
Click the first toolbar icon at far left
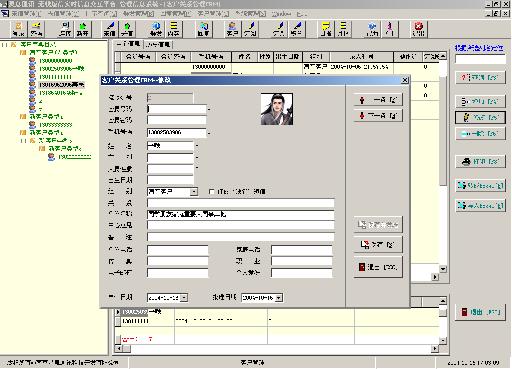tap(18, 29)
